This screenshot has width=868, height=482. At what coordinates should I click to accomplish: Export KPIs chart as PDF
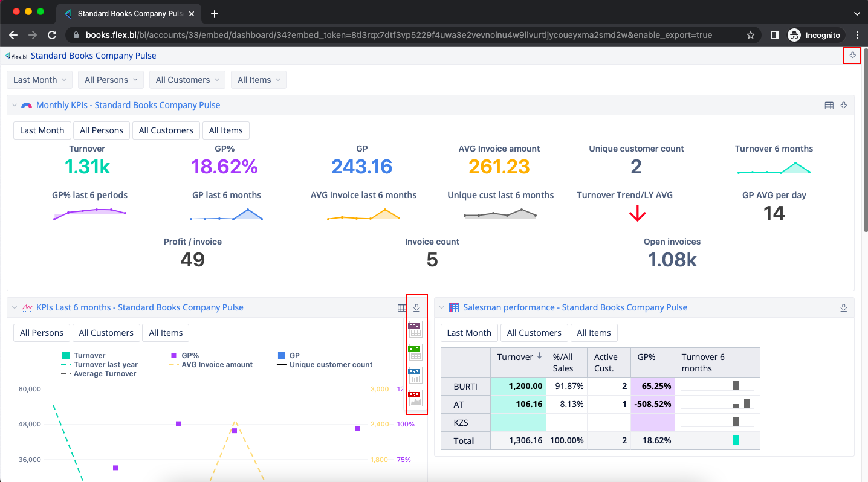415,398
